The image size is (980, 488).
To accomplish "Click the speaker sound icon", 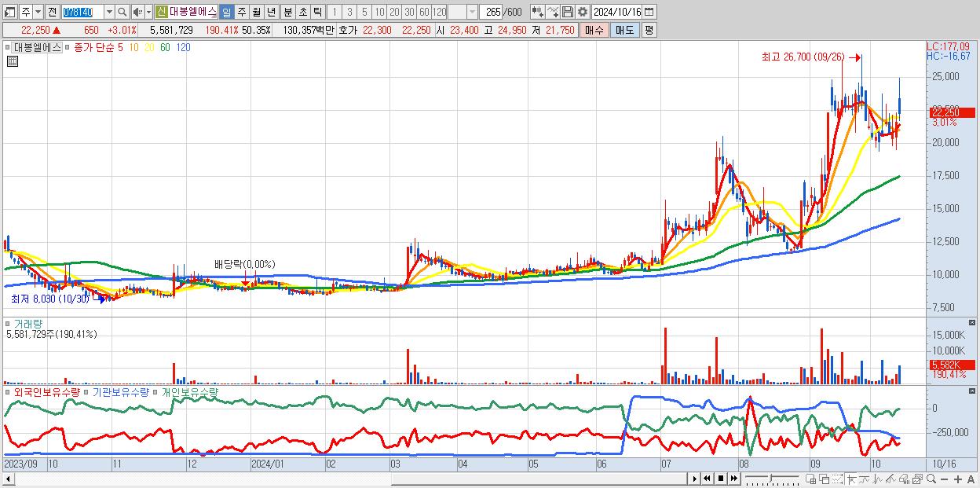I will tap(137, 12).
